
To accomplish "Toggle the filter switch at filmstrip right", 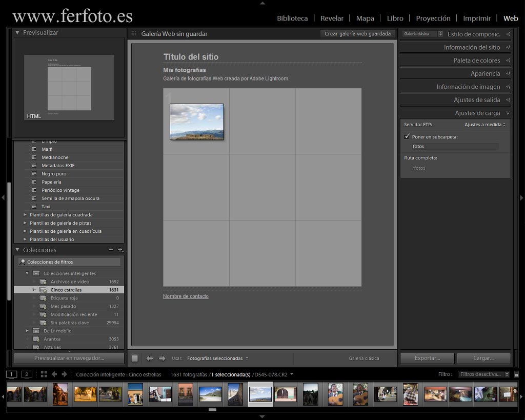I will (516, 374).
